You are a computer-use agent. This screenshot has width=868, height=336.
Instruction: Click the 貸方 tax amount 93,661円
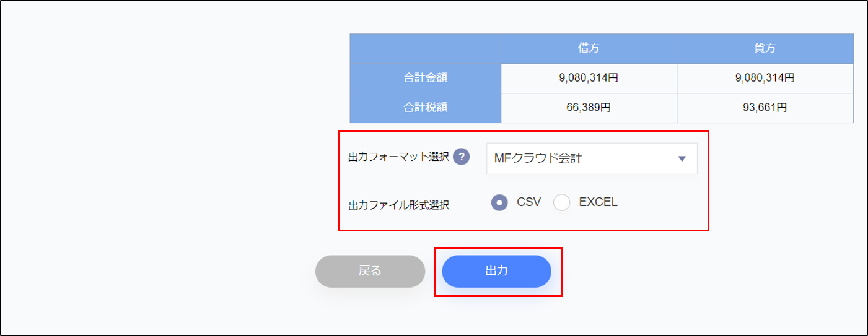tap(765, 108)
